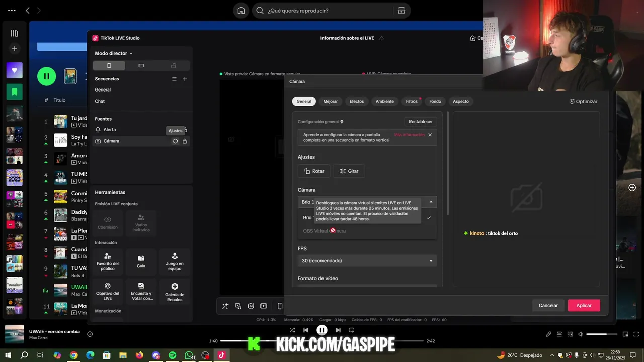Go to Spotify home icon
Screen dimensions: 644x362
[x=241, y=11]
